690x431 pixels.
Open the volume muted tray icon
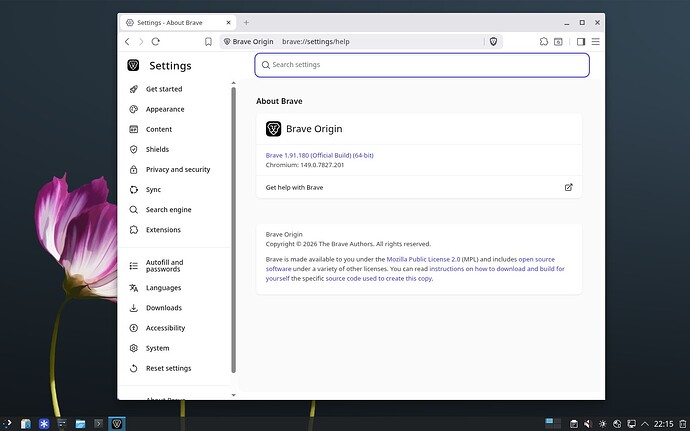coord(588,424)
